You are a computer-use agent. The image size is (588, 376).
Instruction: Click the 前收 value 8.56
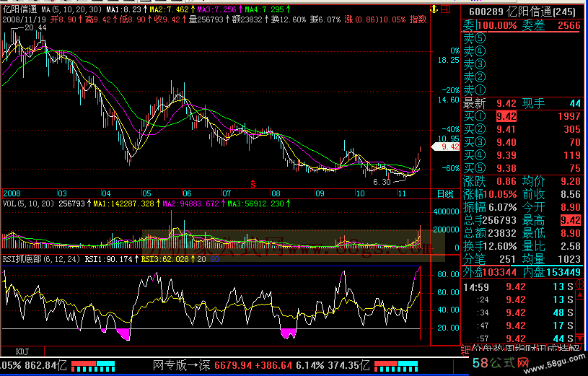point(571,194)
